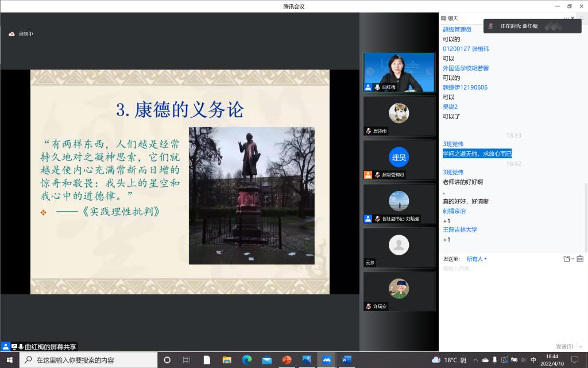Click the 发送(S) send button
The image size is (588, 368).
564,346
